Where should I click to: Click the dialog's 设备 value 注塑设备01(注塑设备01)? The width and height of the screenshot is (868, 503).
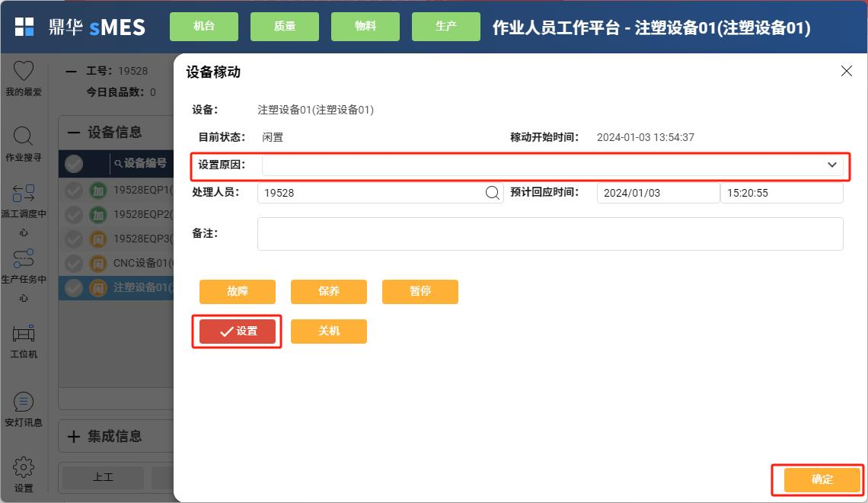315,110
